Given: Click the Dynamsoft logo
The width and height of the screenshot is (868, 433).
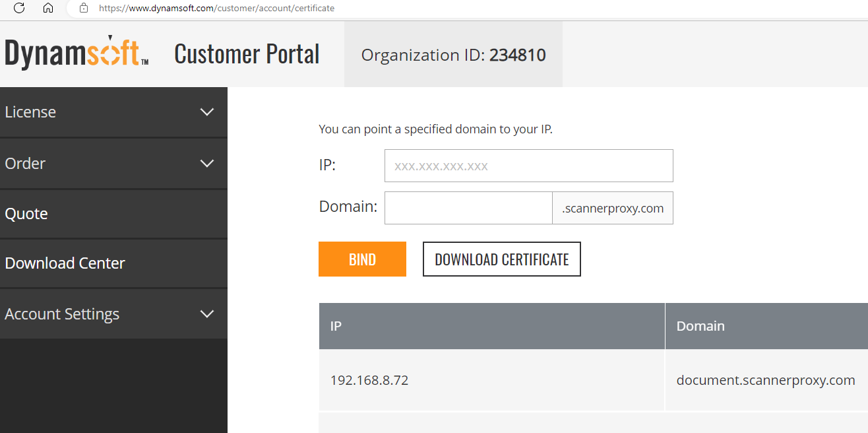Looking at the screenshot, I should coord(77,53).
